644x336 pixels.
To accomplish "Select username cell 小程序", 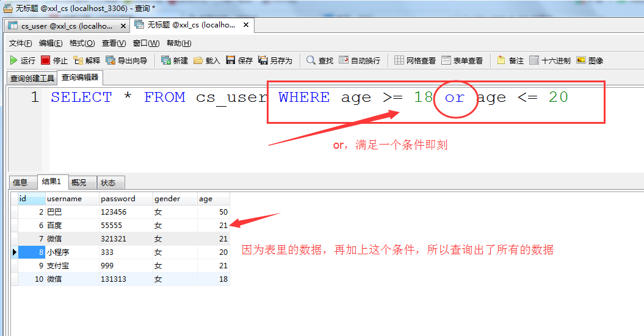I will (x=72, y=252).
